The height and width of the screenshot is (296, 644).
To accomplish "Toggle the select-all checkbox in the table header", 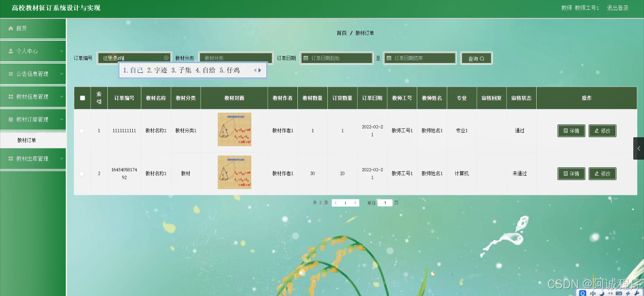I will (82, 97).
